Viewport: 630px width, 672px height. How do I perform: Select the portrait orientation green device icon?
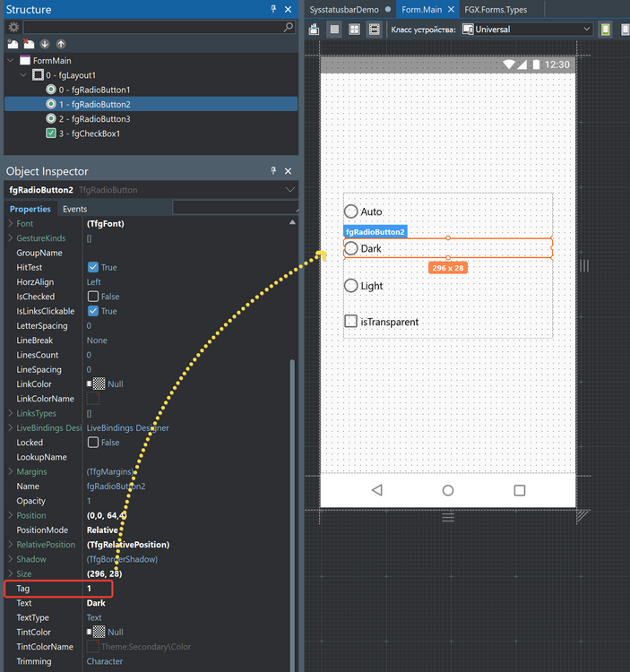pos(606,30)
